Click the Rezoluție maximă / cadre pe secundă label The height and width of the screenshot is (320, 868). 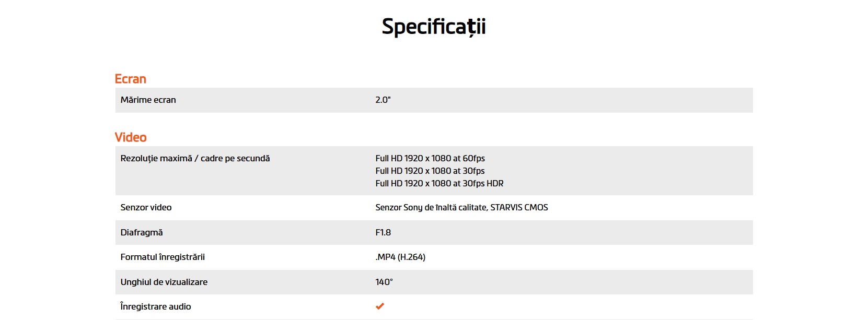[x=195, y=158]
